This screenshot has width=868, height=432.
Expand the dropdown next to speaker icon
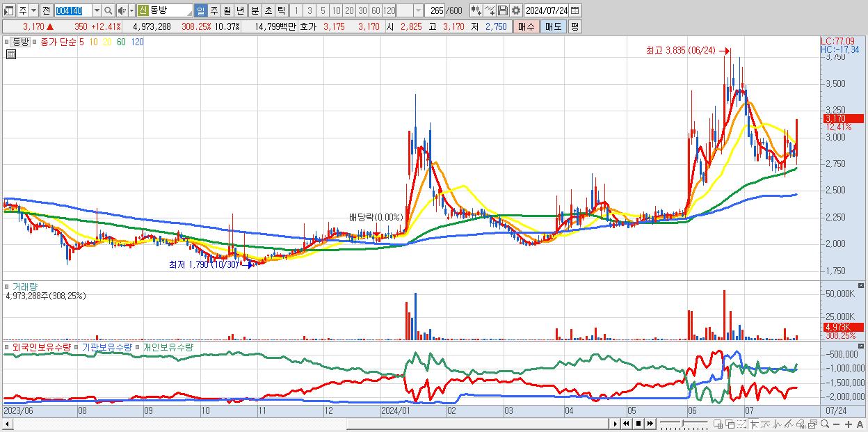point(131,11)
